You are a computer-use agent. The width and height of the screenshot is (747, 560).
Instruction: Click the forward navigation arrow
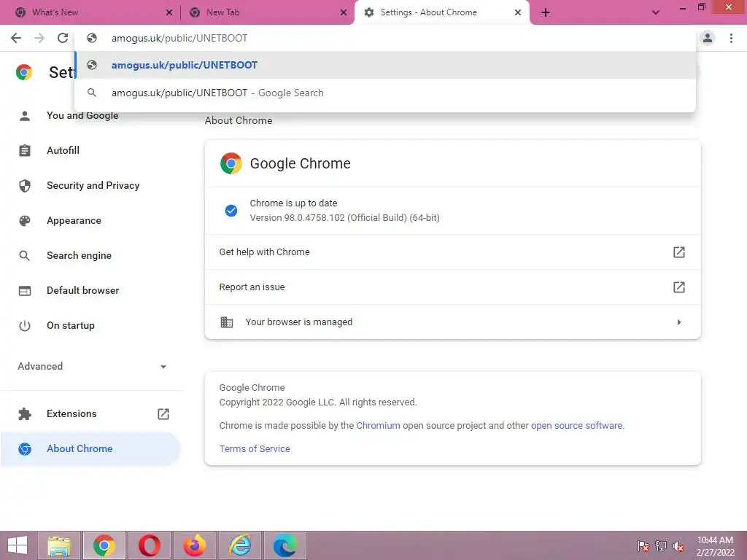[x=39, y=38]
